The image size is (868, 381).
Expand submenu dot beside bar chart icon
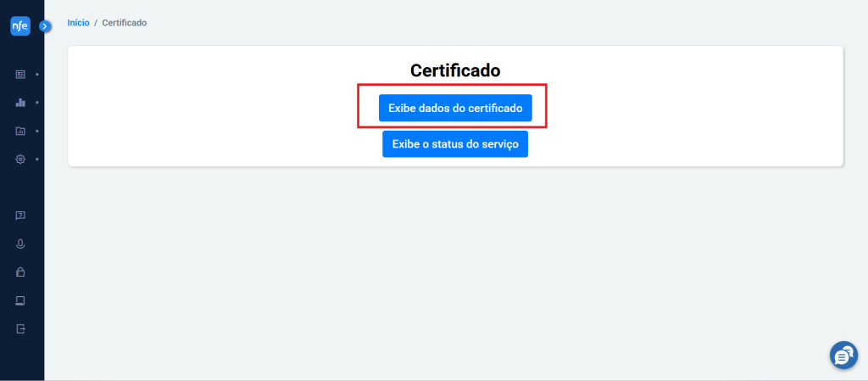pos(37,103)
